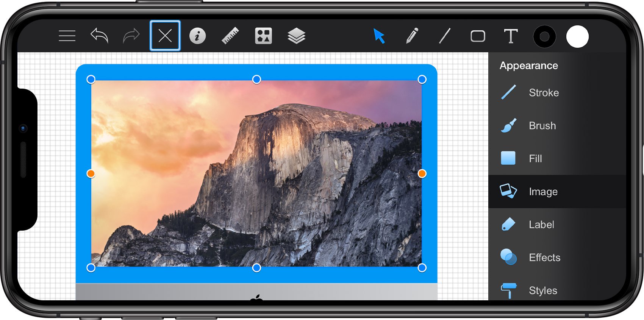
Task: Select the rounded rectangle shape tool
Action: [x=478, y=36]
